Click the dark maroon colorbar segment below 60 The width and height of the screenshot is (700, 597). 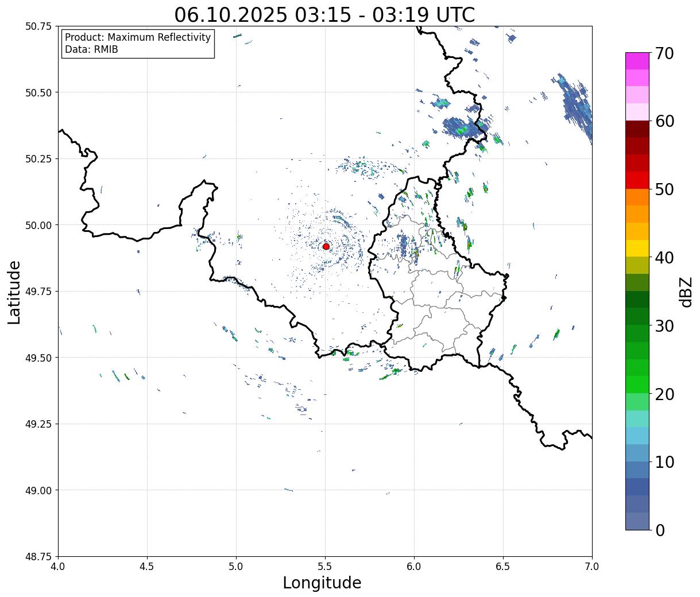click(x=637, y=129)
